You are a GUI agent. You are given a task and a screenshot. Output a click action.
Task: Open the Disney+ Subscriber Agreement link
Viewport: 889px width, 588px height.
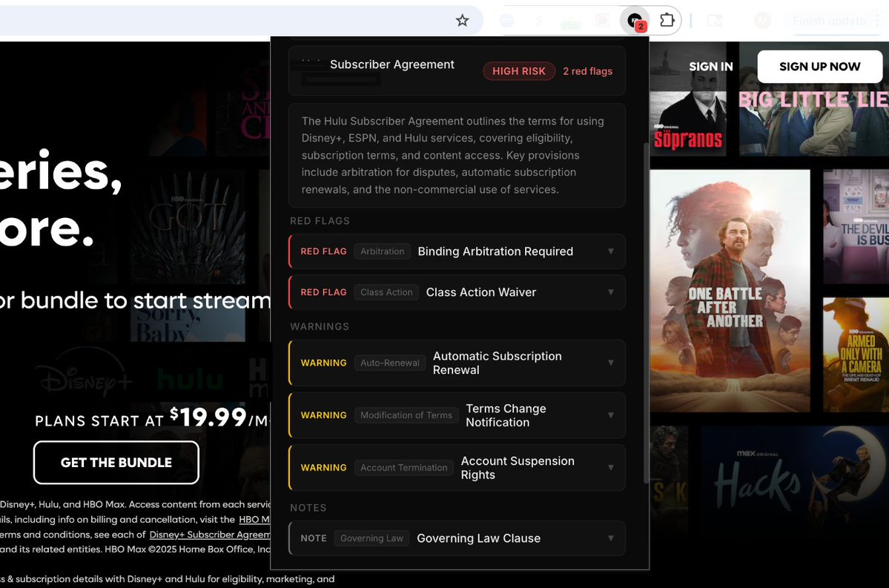pos(210,535)
